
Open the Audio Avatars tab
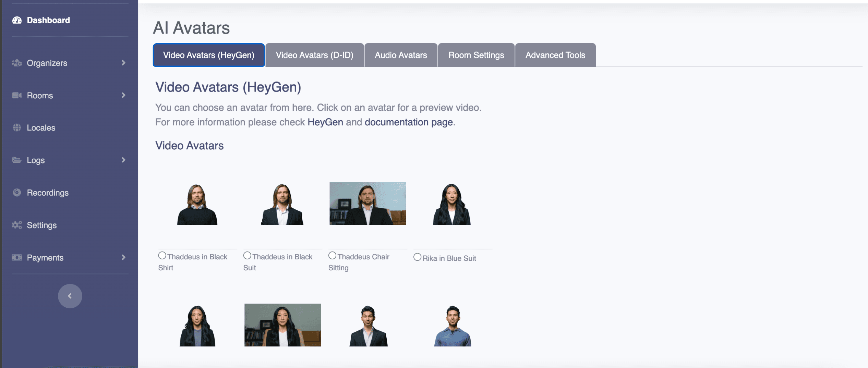[401, 55]
